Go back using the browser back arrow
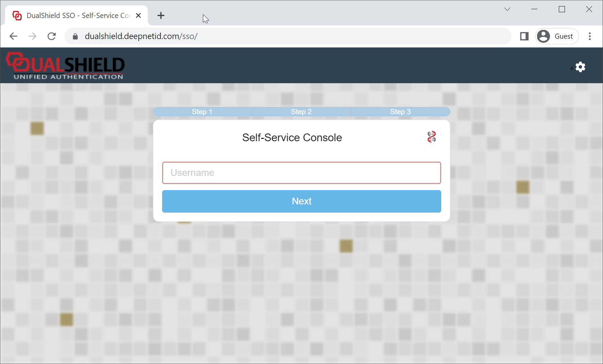 point(14,36)
